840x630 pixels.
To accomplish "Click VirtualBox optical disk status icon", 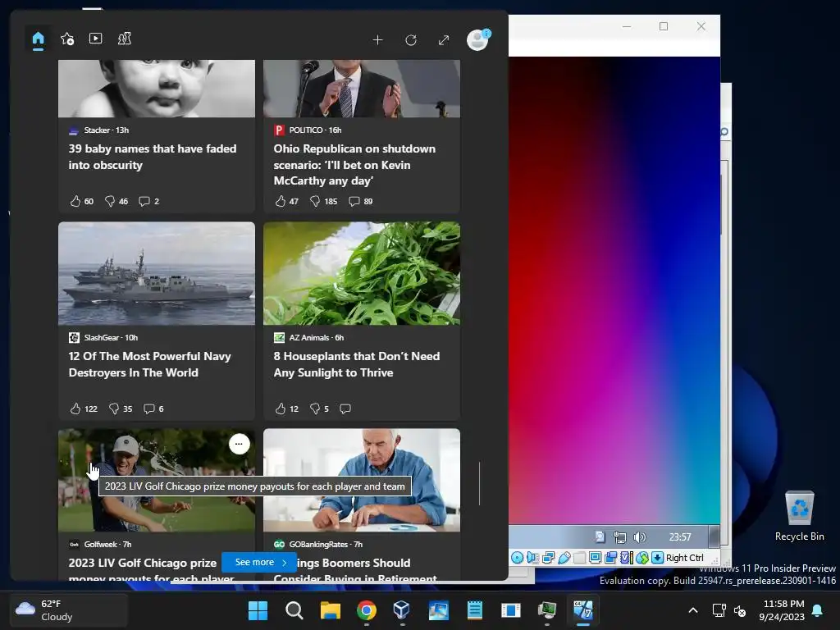I will [x=517, y=558].
